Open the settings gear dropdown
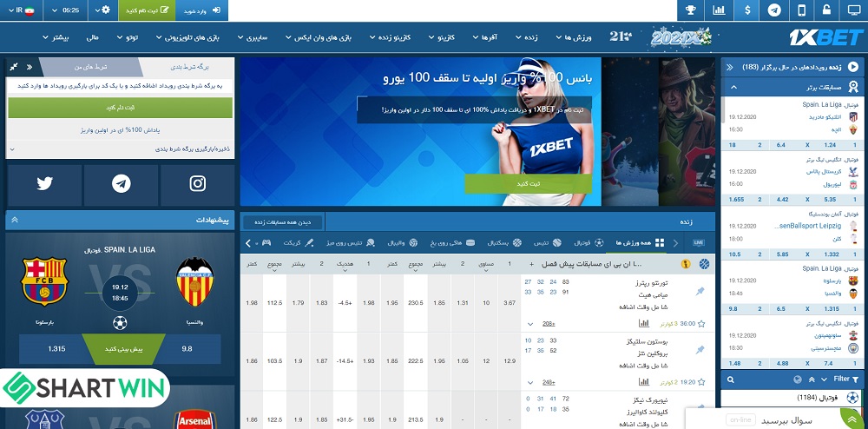 pos(102,10)
